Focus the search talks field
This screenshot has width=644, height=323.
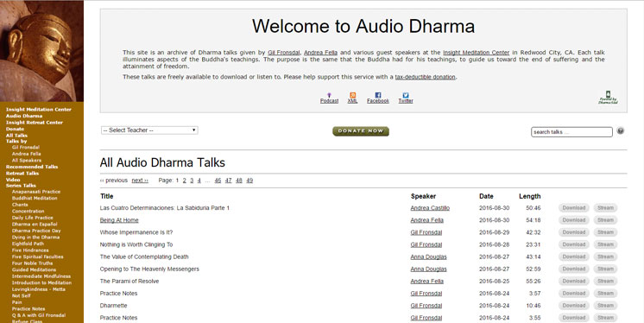pos(571,132)
